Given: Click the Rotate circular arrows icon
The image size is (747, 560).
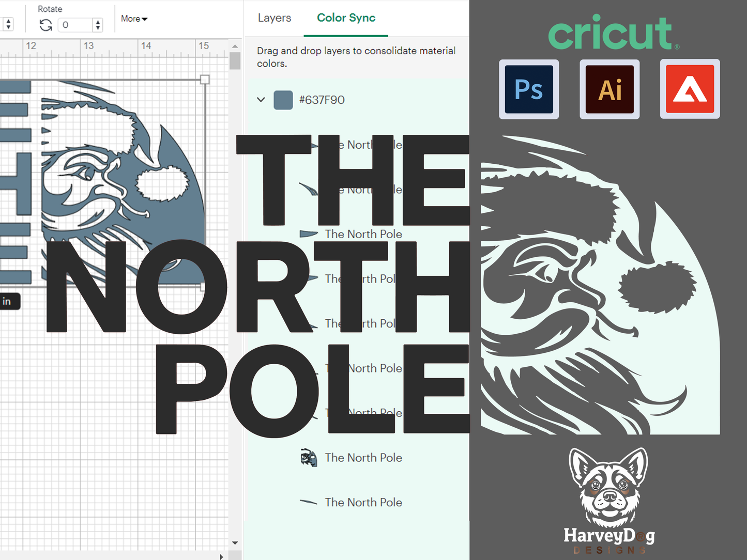Looking at the screenshot, I should click(45, 25).
